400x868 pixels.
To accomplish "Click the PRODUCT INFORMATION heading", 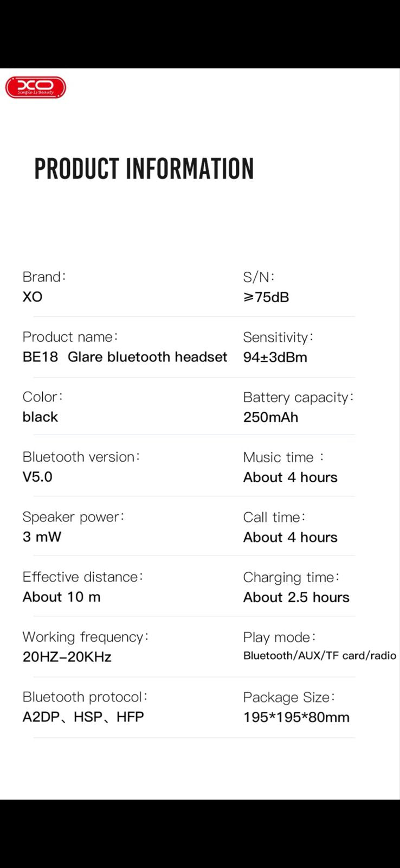I will click(144, 169).
